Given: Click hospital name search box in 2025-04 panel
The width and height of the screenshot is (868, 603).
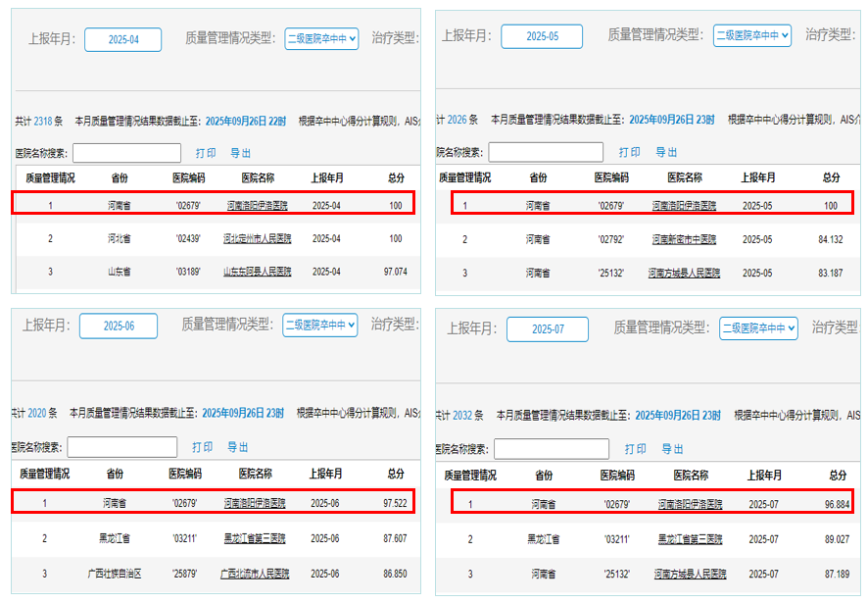Looking at the screenshot, I should [x=126, y=153].
